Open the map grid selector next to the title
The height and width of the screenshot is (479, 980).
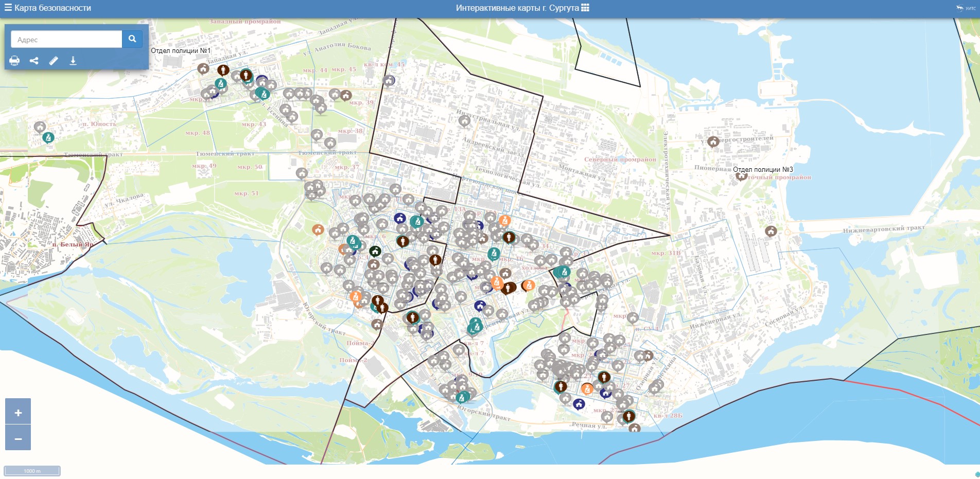(x=585, y=8)
